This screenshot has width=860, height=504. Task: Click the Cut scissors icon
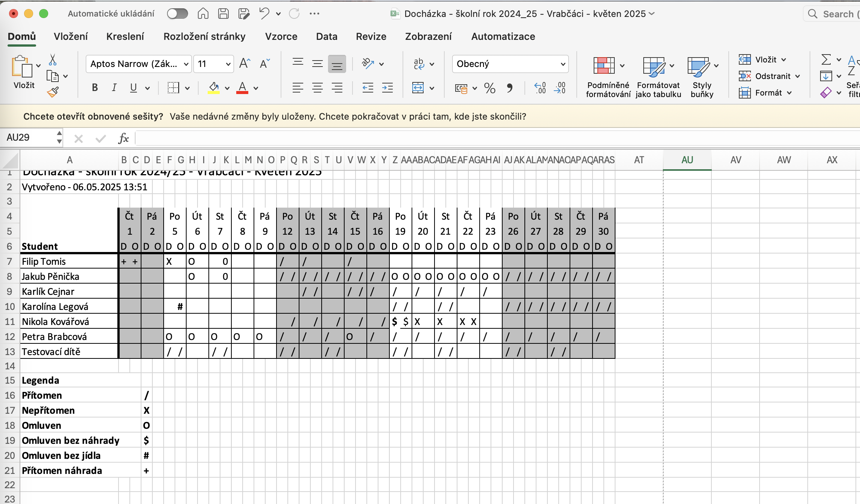pos(53,60)
